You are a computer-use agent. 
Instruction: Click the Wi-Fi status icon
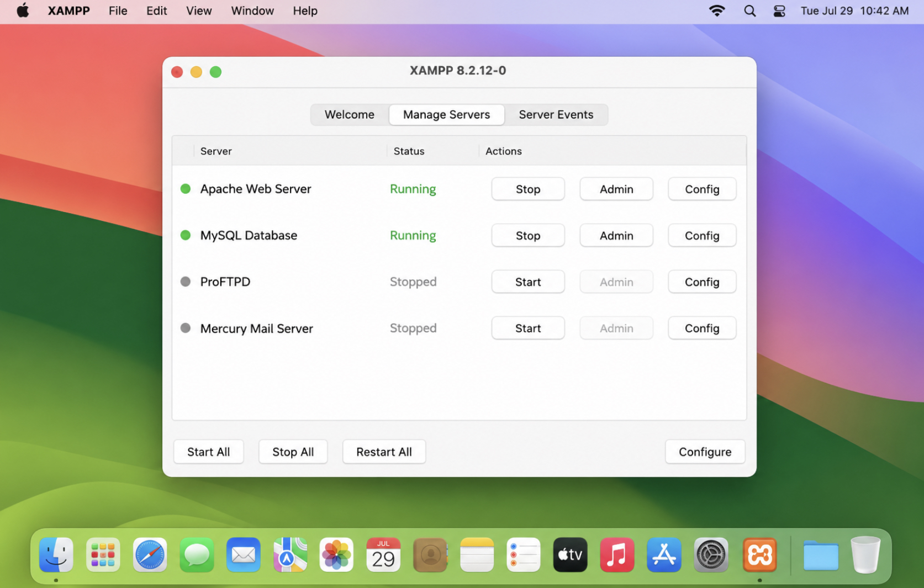[x=717, y=10]
